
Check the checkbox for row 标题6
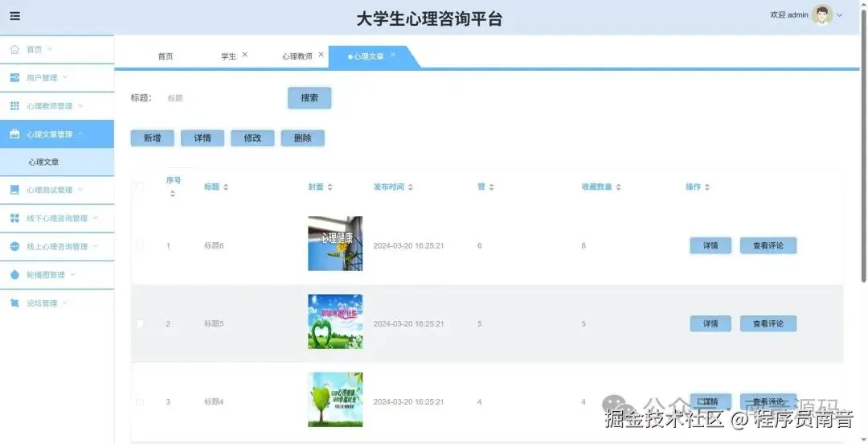pos(140,245)
